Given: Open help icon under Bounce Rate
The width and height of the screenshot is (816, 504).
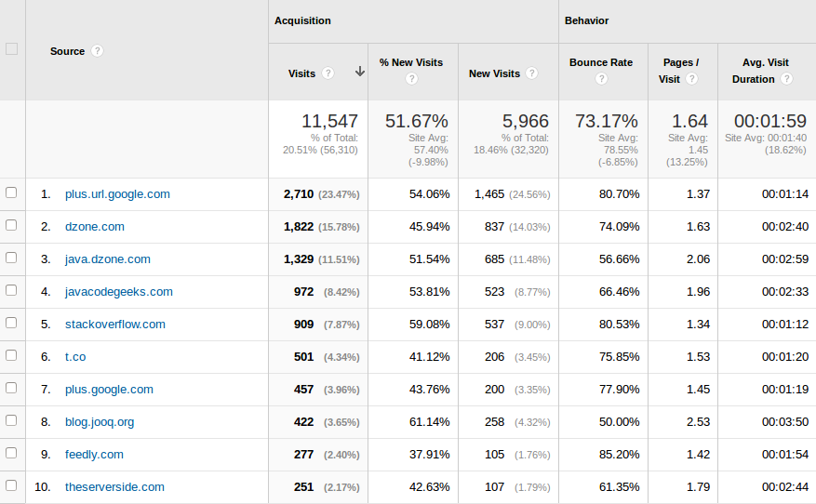Looking at the screenshot, I should 601,79.
